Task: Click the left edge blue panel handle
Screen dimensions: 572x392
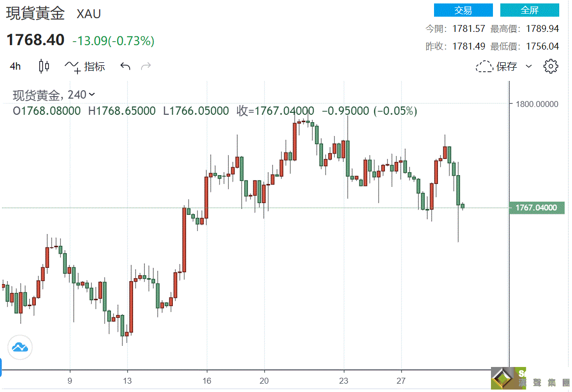Action: 1,364
